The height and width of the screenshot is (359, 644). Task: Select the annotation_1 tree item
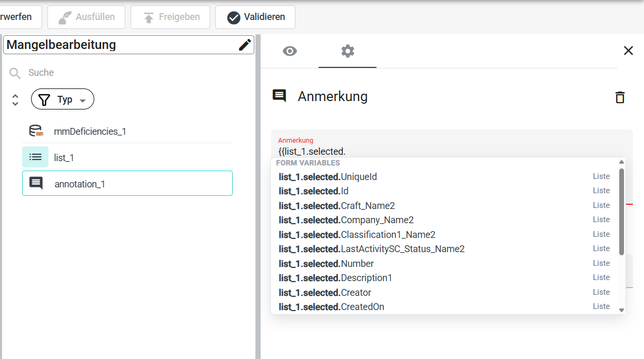pyautogui.click(x=127, y=183)
